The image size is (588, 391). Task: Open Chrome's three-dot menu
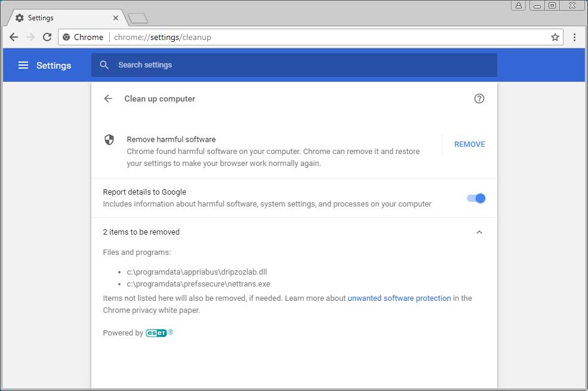click(574, 37)
